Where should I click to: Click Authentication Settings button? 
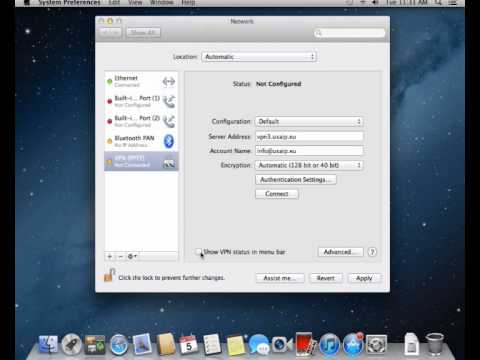click(x=296, y=180)
